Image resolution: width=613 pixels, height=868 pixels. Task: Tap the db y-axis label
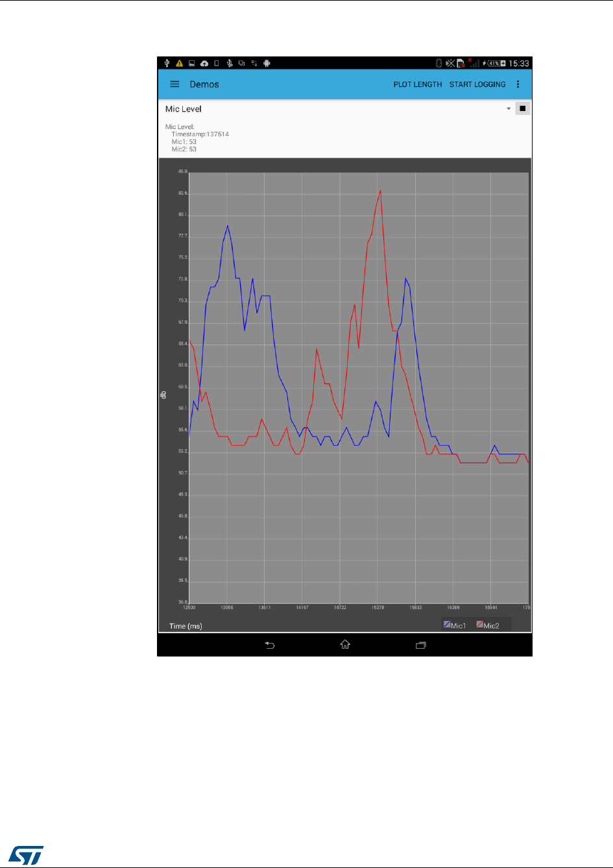tap(163, 394)
